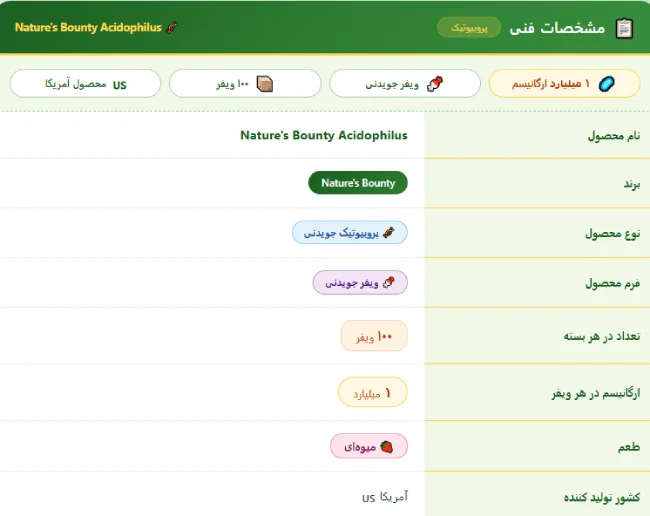Click the طعم row label

pyautogui.click(x=629, y=447)
